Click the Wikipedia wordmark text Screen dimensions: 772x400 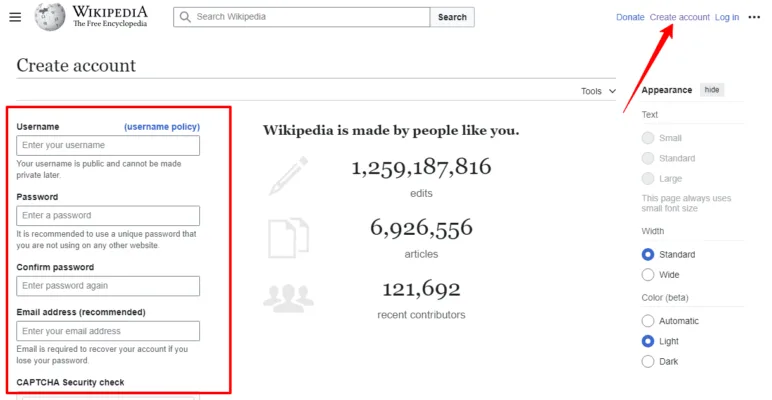110,12
